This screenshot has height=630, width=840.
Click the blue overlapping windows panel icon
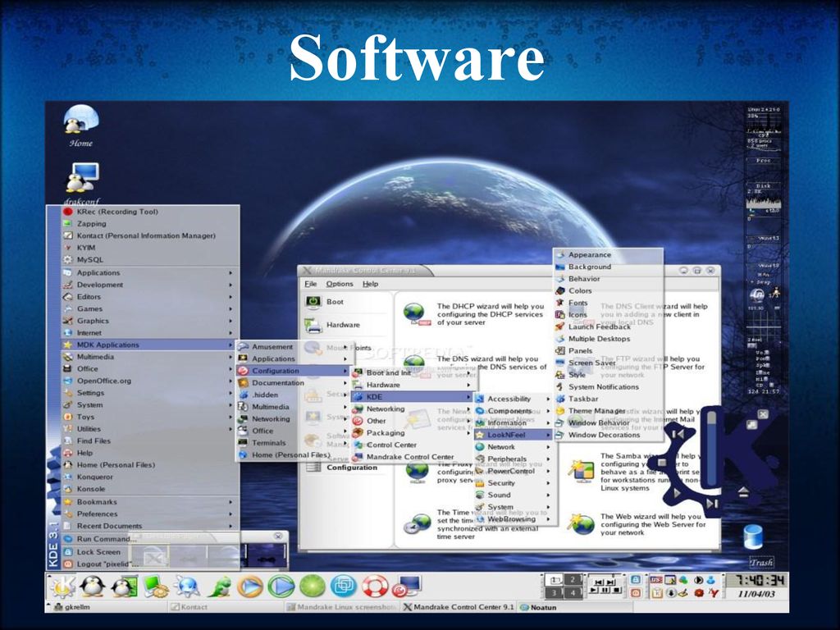tap(344, 586)
